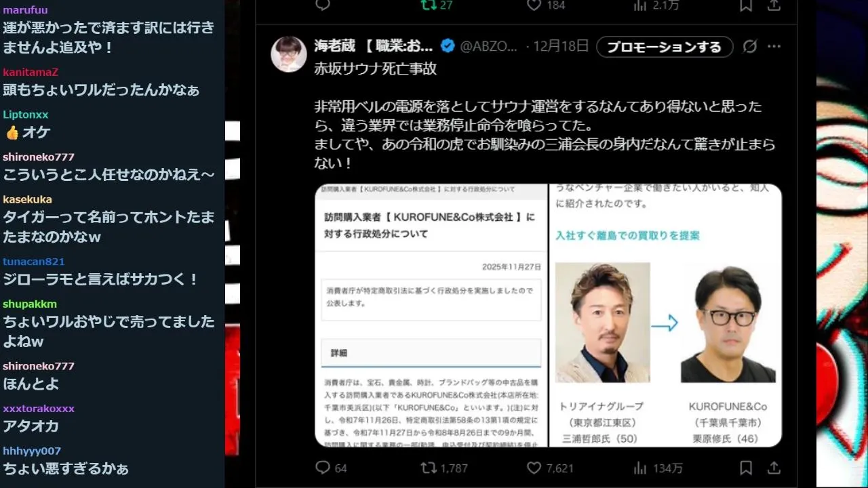Open the Grok icon beside プロモーションする
The image size is (868, 488).
(750, 47)
